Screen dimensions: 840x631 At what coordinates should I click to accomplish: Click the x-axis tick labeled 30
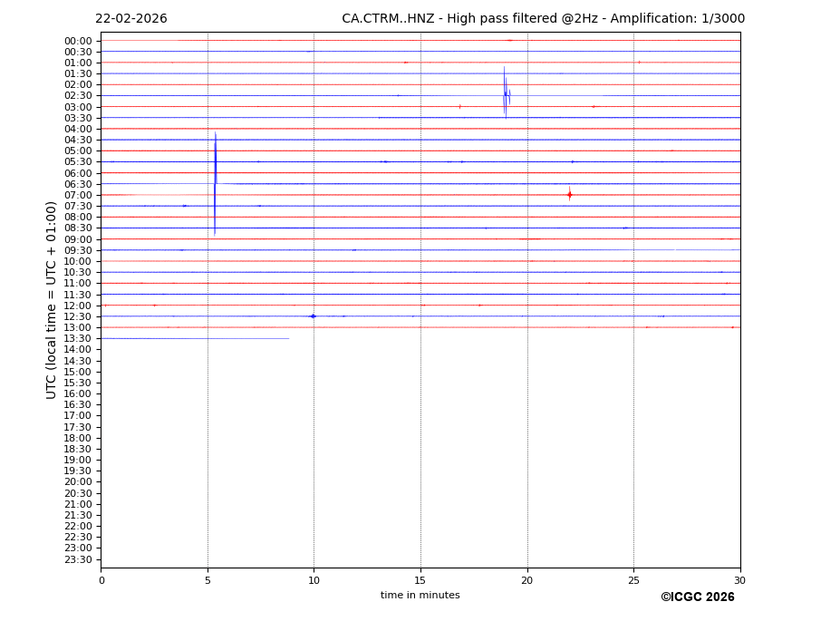pos(739,581)
